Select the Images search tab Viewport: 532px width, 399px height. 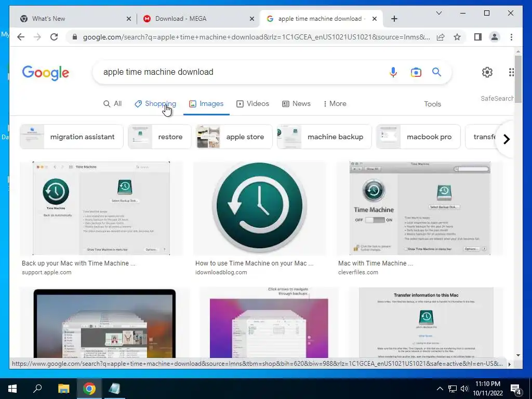point(206,103)
